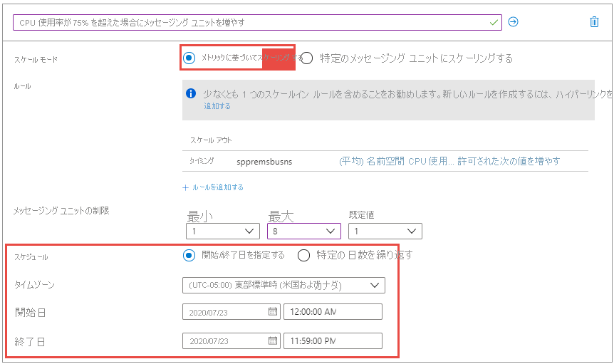Click the plus icon beside ルールを追加する
The image size is (614, 364).
(x=186, y=187)
